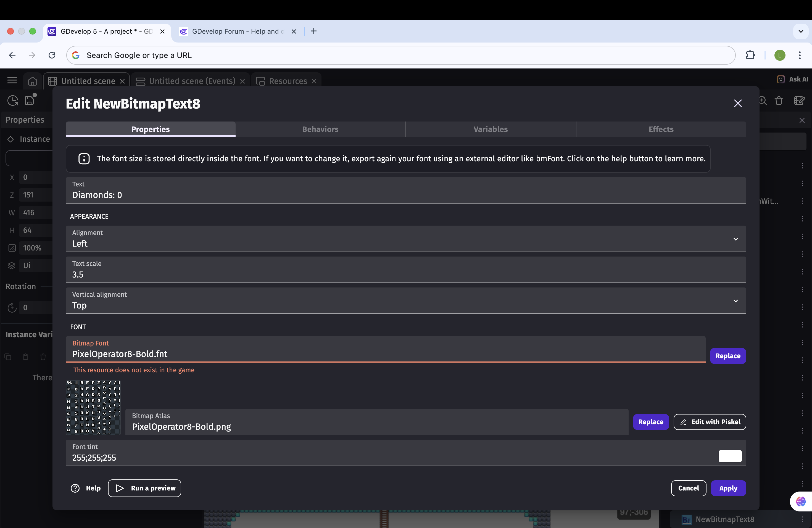Screen dimensions: 812x528
Task: Cancel the edit dialog
Action: click(689, 488)
